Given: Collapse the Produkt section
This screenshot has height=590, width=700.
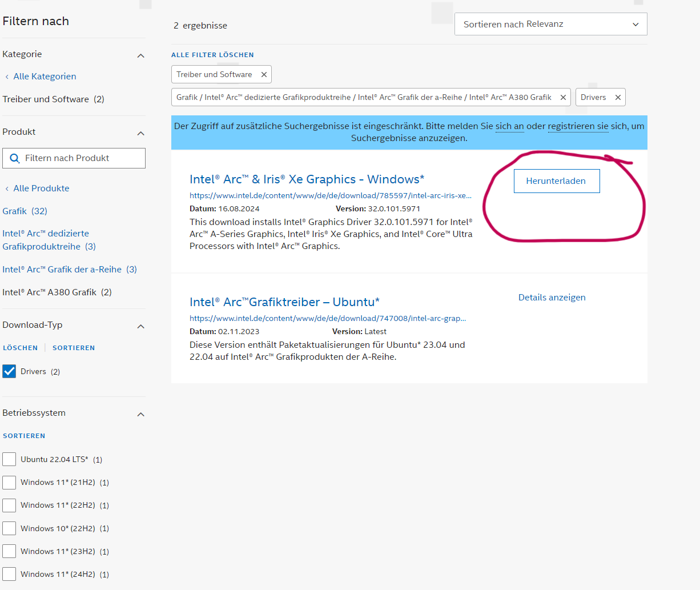Looking at the screenshot, I should (x=141, y=133).
